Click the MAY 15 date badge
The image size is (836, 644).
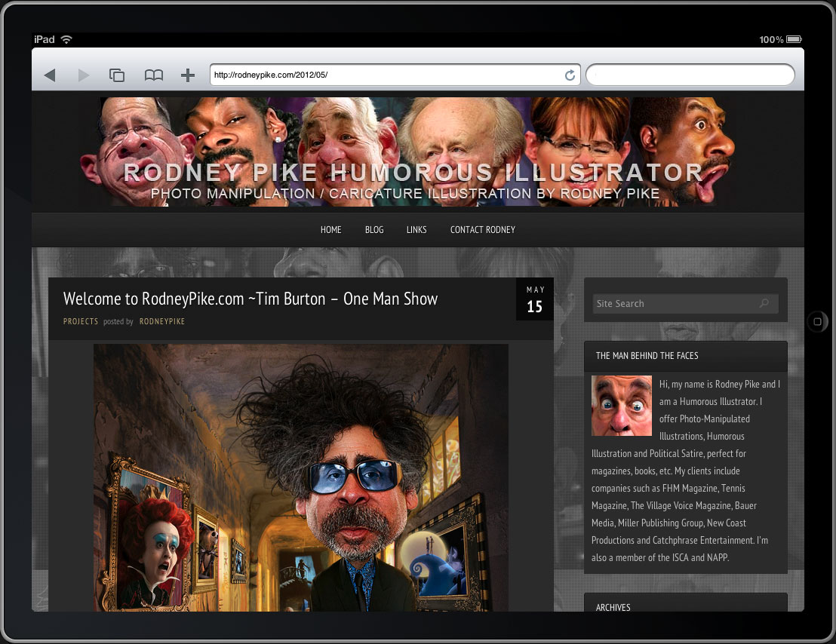click(x=535, y=299)
